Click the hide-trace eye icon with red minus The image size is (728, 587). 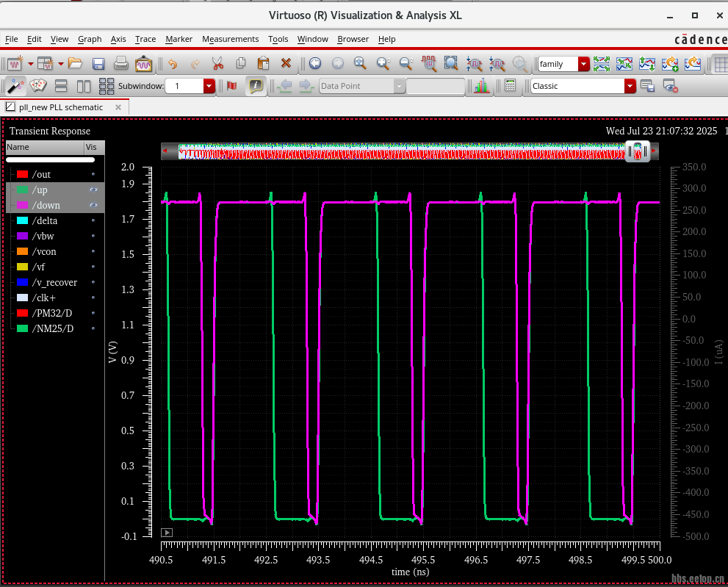[x=671, y=86]
